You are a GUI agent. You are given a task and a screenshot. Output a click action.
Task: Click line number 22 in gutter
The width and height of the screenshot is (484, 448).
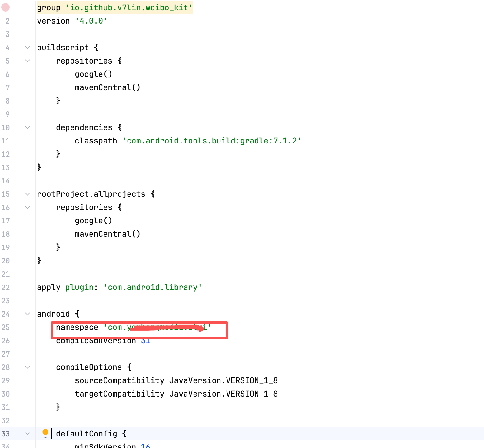[x=6, y=287]
